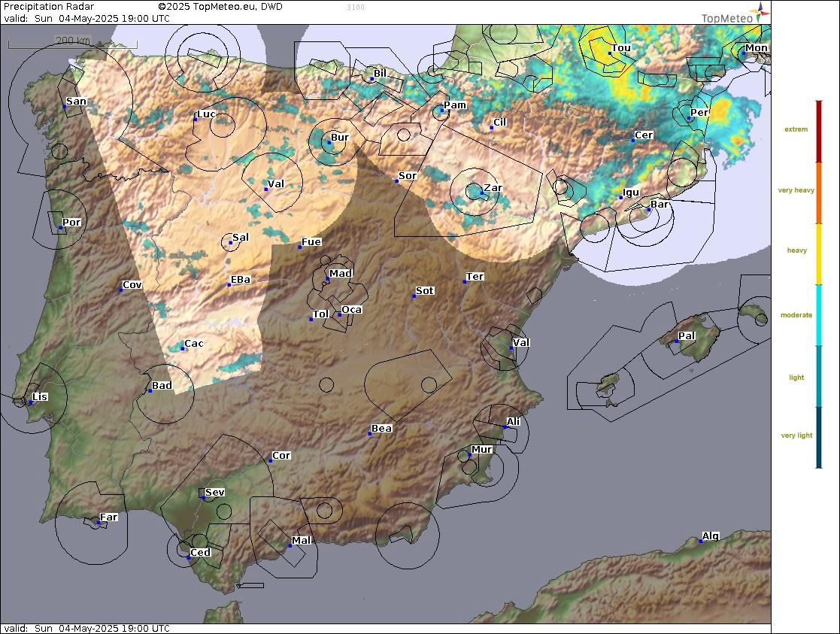840x634 pixels.
Task: Click the TopMeteo logo
Action: coord(735,14)
